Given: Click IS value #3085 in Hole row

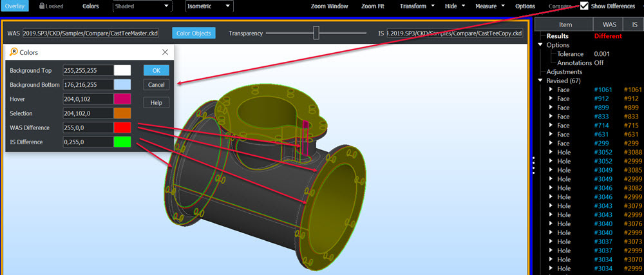Looking at the screenshot, I should point(633,170).
